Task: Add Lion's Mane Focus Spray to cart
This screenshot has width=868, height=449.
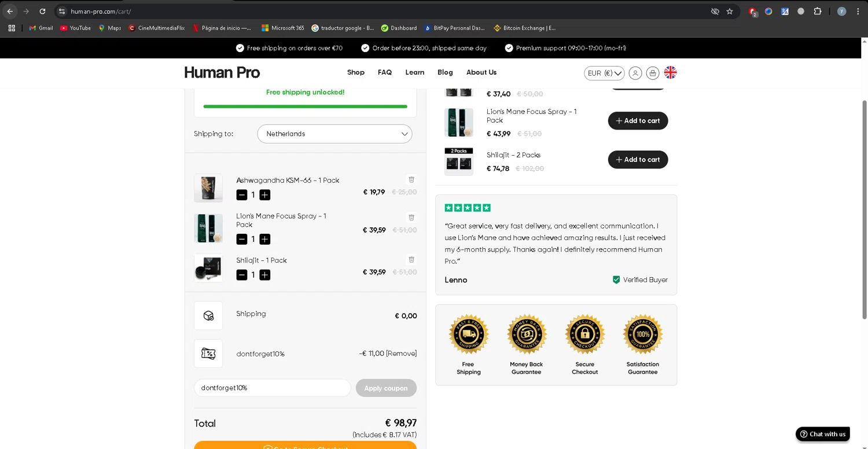Action: click(x=638, y=120)
